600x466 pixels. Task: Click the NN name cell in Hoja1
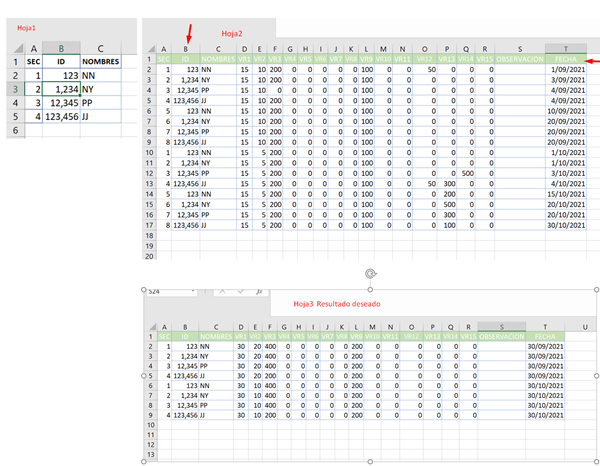[x=101, y=75]
